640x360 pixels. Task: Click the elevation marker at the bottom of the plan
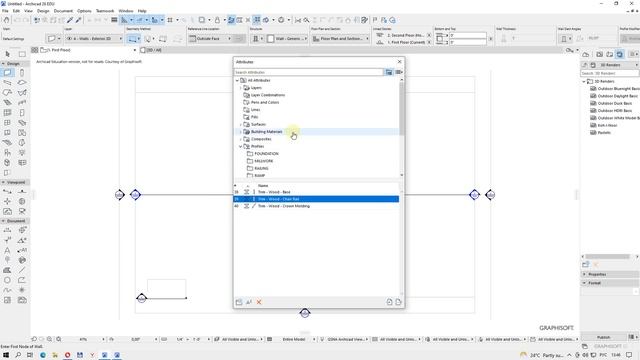(305, 313)
